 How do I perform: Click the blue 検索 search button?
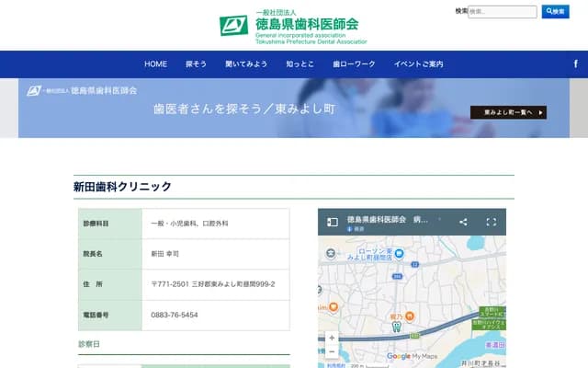click(555, 12)
